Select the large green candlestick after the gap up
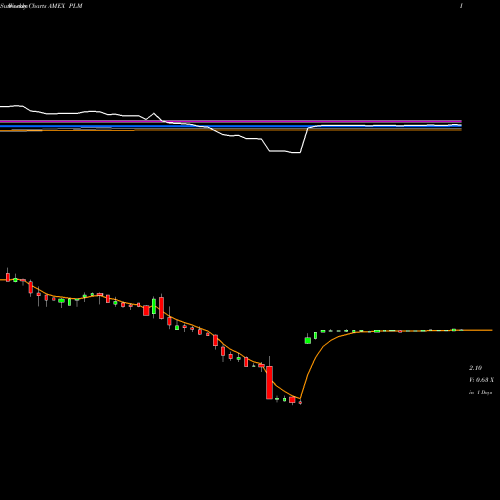This screenshot has width=500, height=500. point(308,340)
